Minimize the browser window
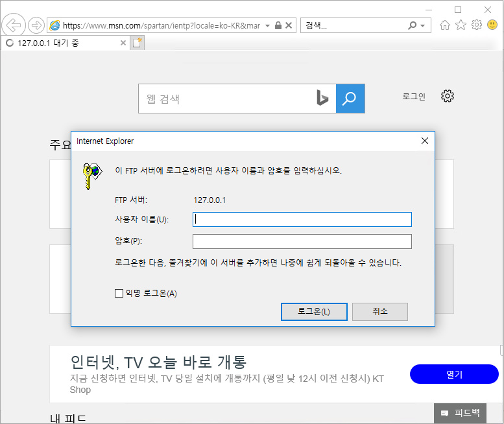The image size is (504, 424). (429, 10)
